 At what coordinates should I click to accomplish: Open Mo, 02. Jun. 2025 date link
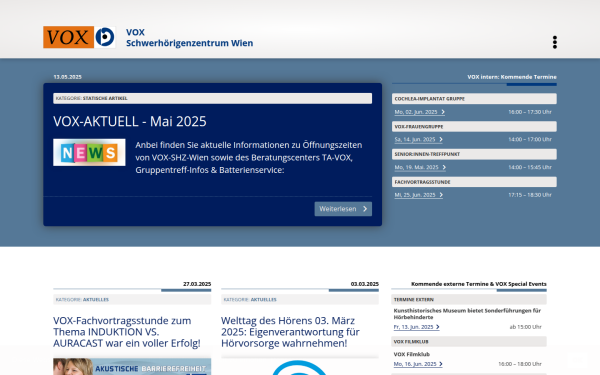[419, 112]
